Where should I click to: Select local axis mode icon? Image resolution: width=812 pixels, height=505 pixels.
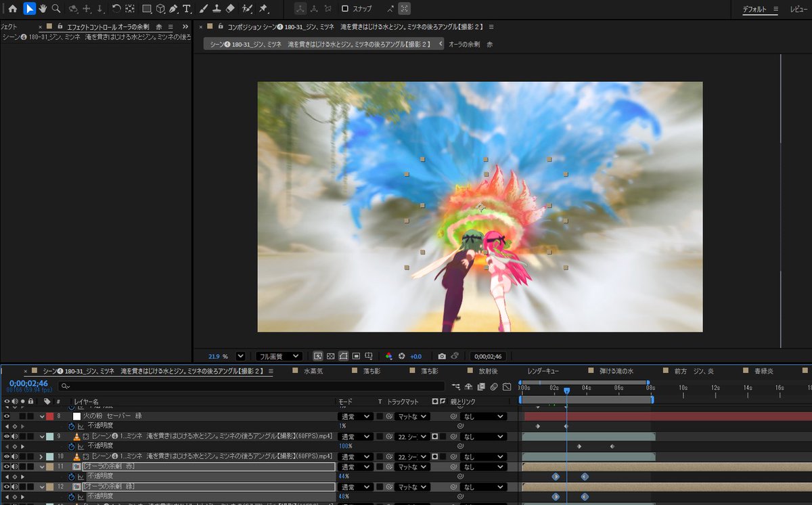(300, 9)
